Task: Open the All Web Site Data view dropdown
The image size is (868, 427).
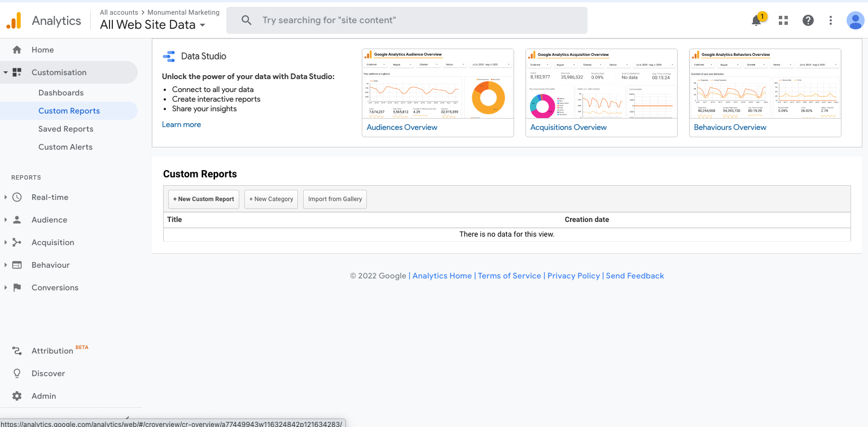Action: pyautogui.click(x=153, y=25)
